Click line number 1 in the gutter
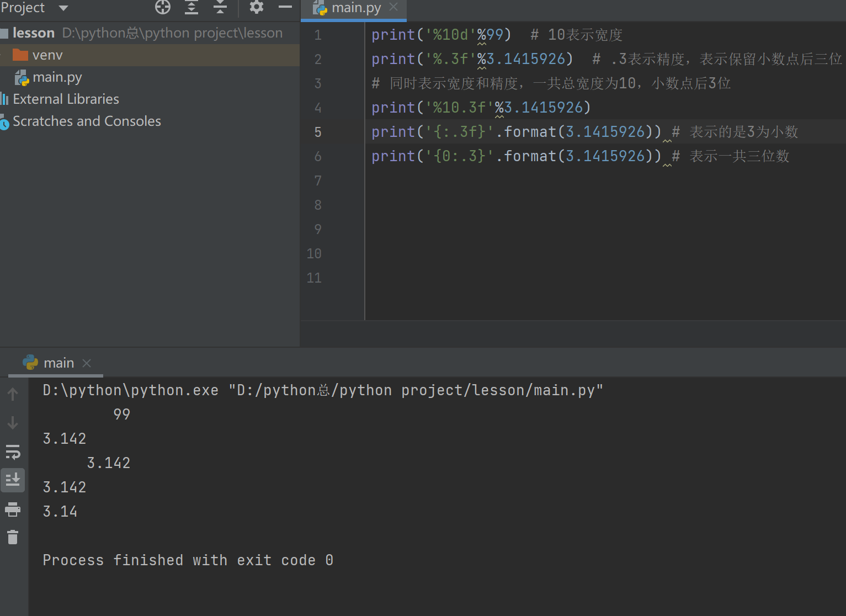The width and height of the screenshot is (846, 616). click(x=318, y=35)
